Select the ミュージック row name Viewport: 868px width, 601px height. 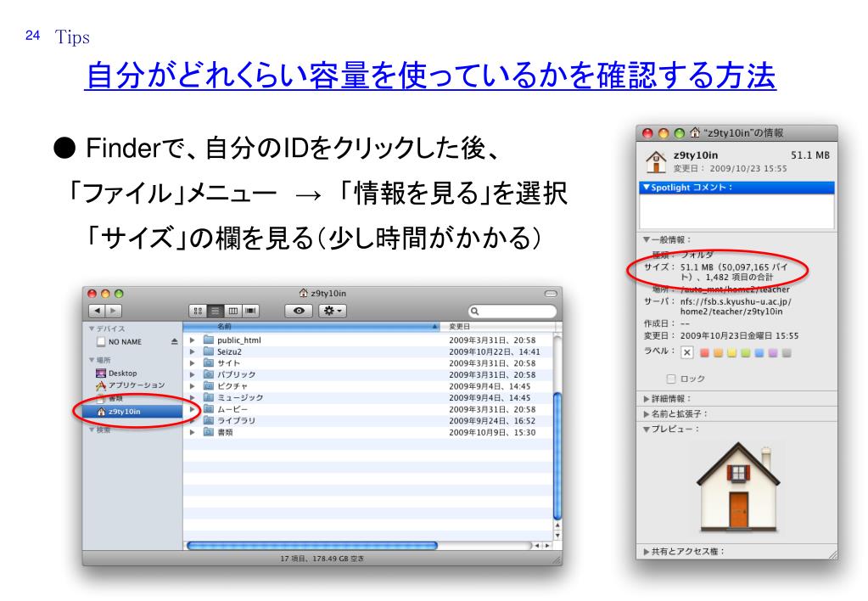239,398
